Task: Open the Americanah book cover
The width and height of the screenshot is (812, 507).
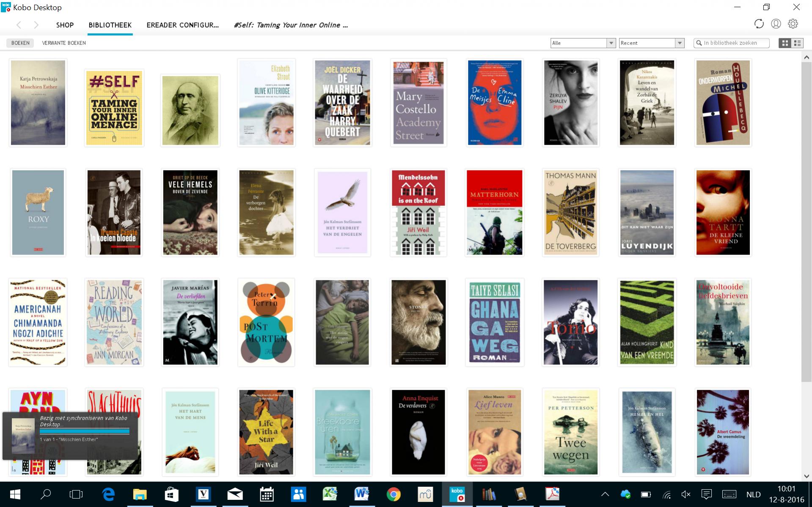Action: [x=38, y=323]
